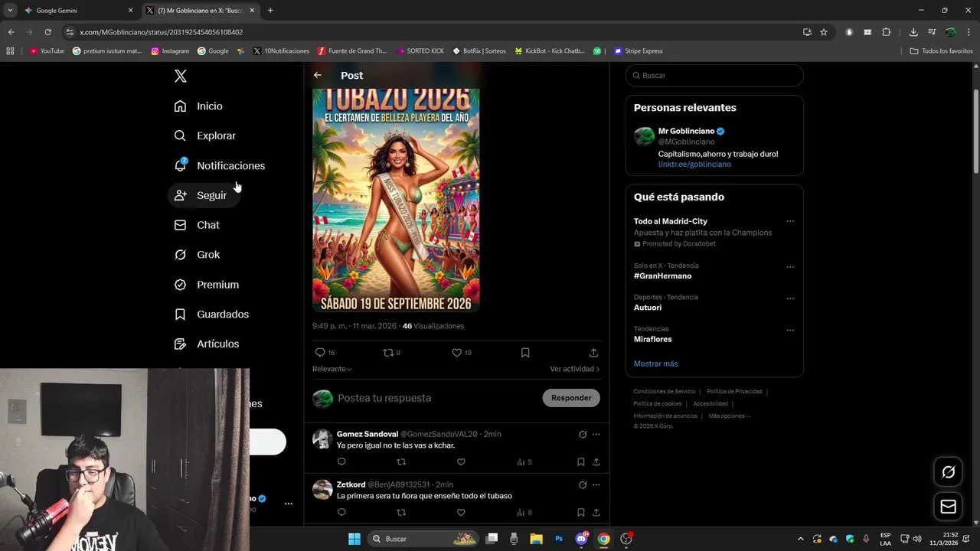The image size is (980, 551).
Task: Open Grok in the sidebar
Action: tap(198, 255)
